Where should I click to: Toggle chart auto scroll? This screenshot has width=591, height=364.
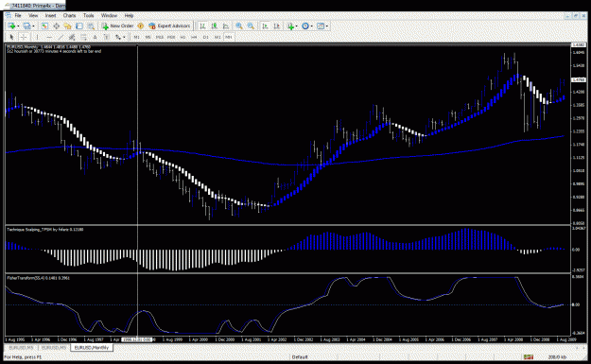point(265,26)
